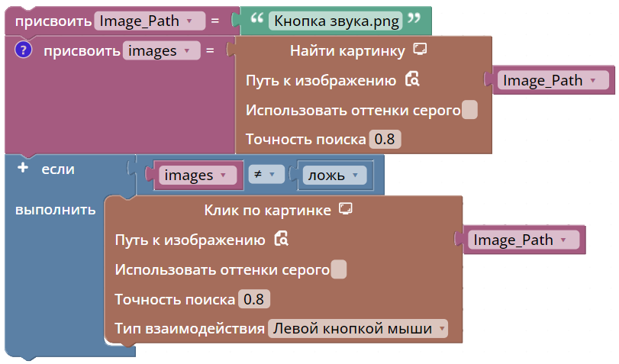Click Точность поиска label in Найти картинку block

[305, 140]
